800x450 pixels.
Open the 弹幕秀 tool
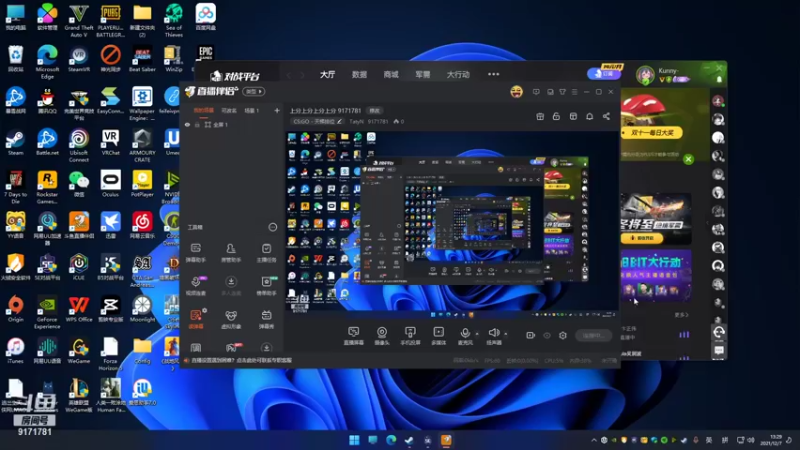click(266, 319)
